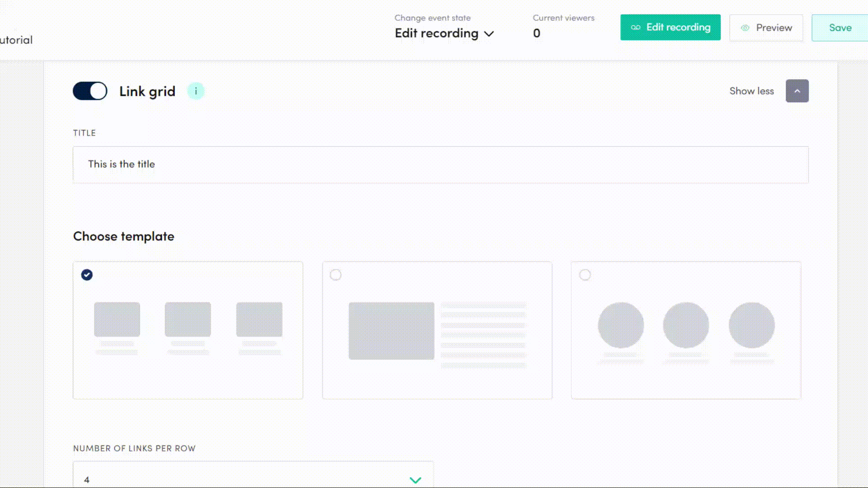Select the three-circles template thumbnail
This screenshot has height=488, width=868.
point(686,330)
